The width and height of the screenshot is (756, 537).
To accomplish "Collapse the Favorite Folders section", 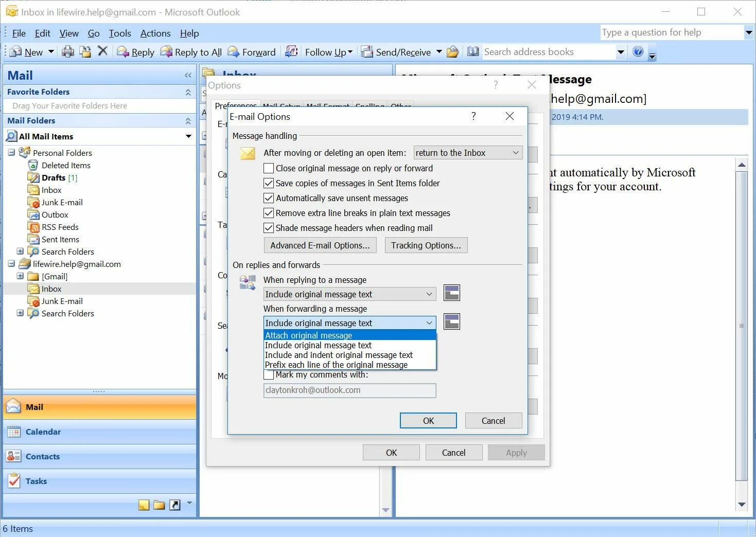I will 188,92.
